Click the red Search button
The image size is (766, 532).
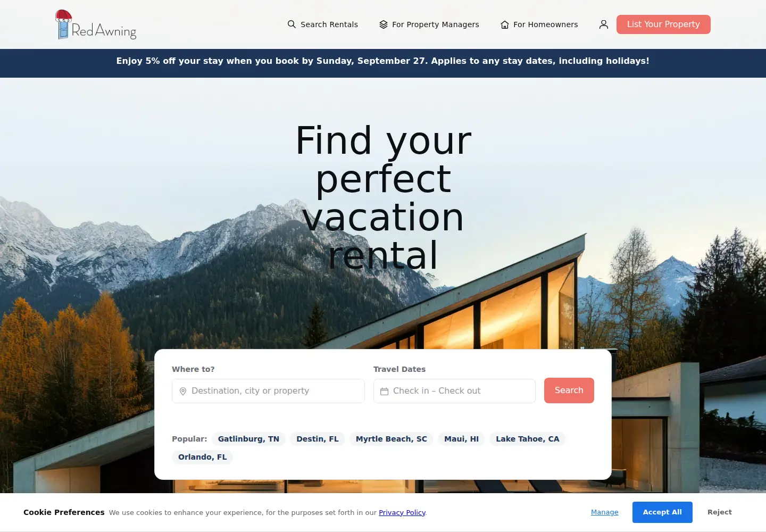569,390
